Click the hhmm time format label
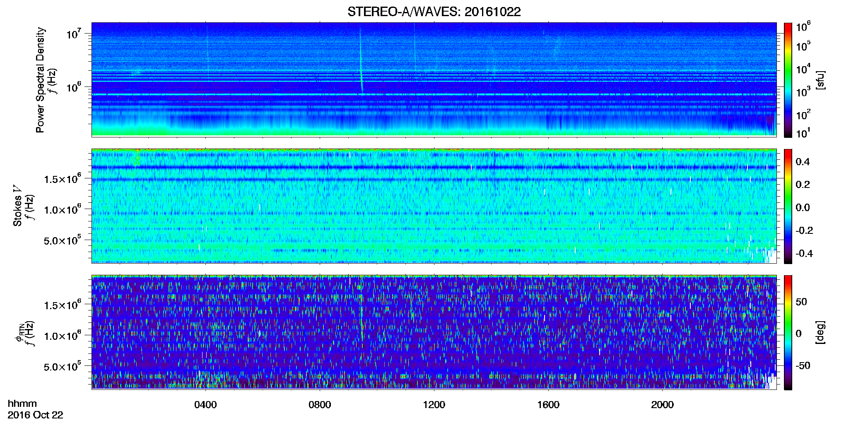 coord(22,404)
